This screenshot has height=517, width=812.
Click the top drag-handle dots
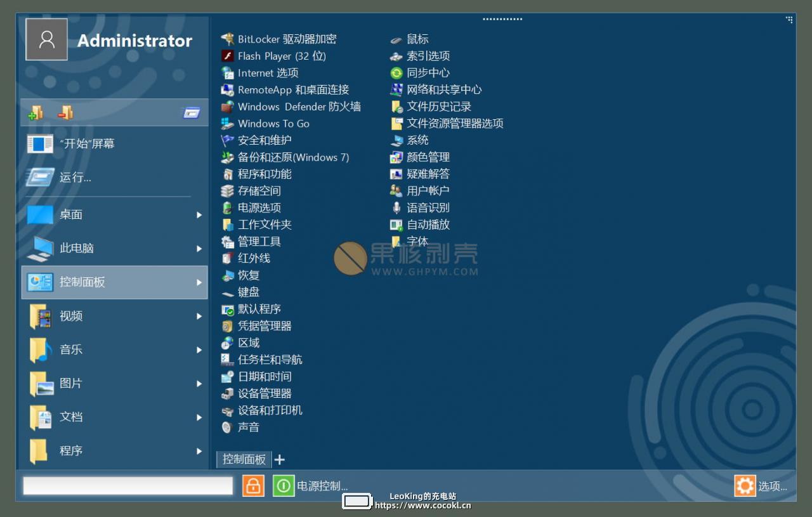click(502, 19)
